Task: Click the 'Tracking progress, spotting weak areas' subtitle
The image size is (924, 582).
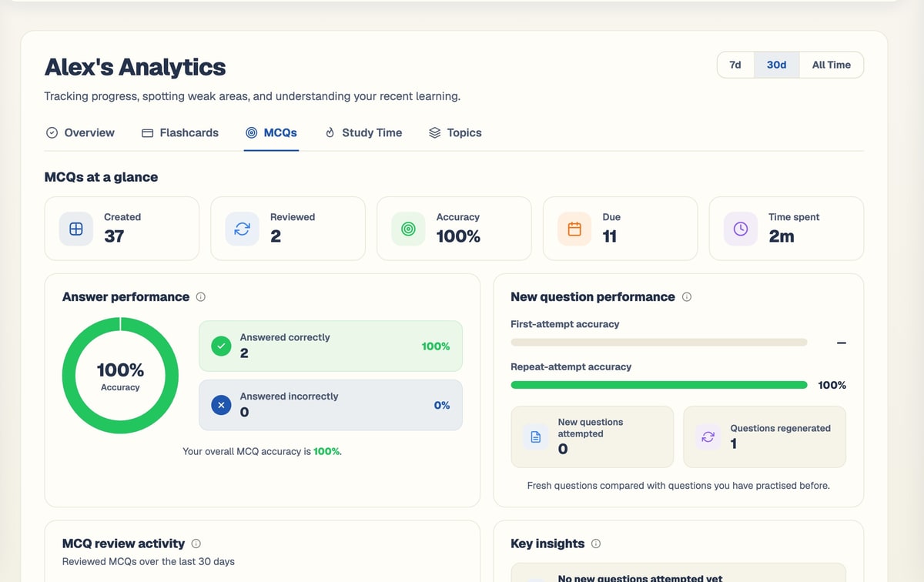Action: (253, 96)
